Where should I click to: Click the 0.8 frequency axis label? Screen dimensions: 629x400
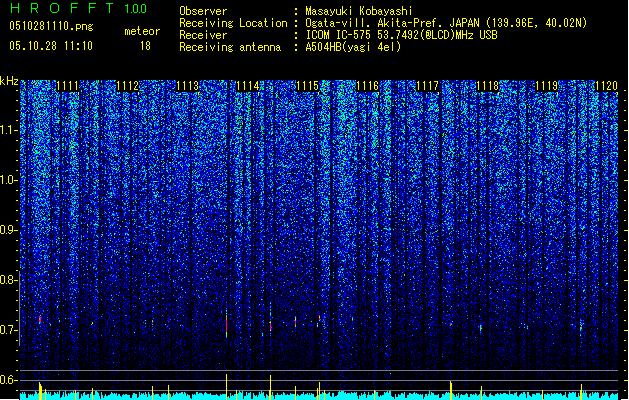tap(8, 280)
